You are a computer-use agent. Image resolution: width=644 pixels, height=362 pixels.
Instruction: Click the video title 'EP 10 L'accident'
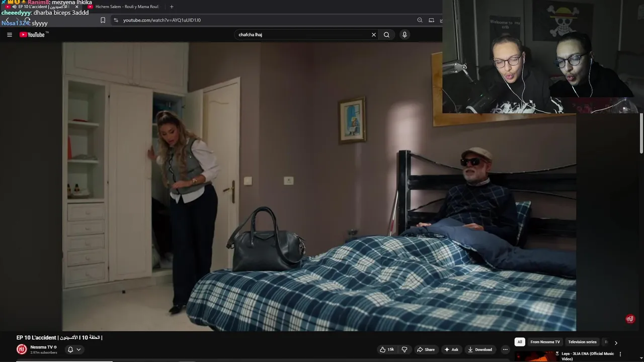(x=59, y=337)
